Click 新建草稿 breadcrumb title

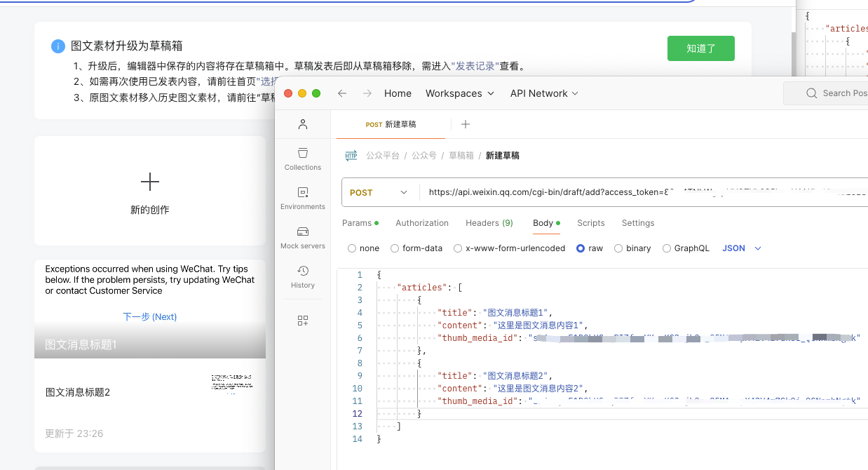coord(503,156)
